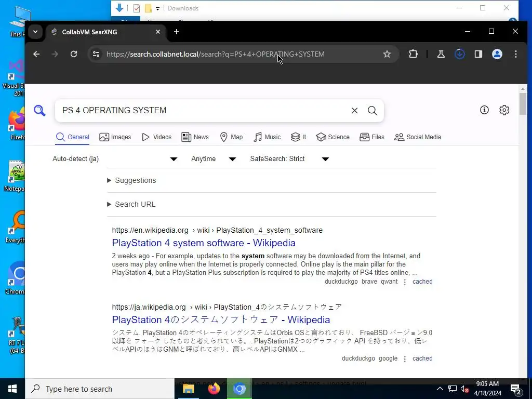
Task: Open Firefox from the taskbar
Action: tap(214, 389)
